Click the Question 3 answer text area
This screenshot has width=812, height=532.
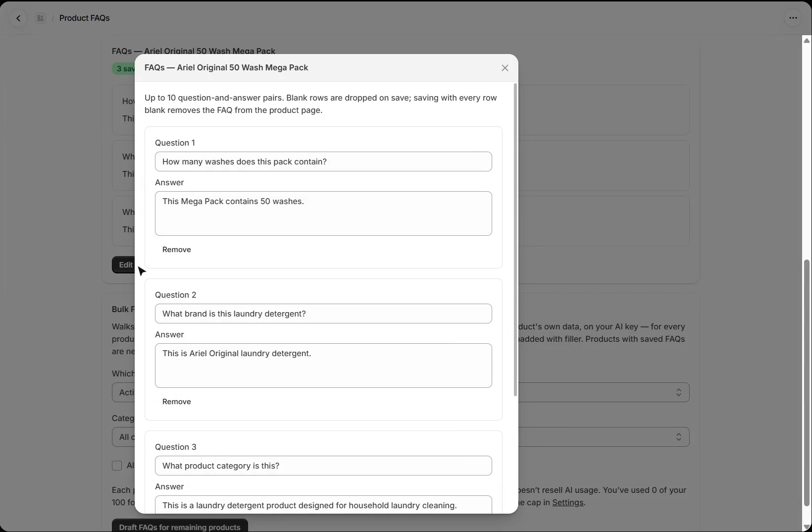pyautogui.click(x=323, y=504)
